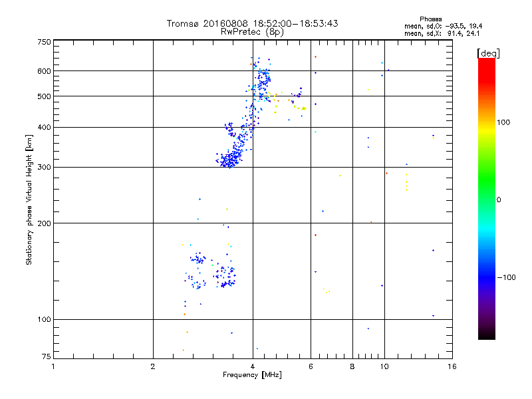The height and width of the screenshot is (399, 532).
Task: Click the x-axis tick label '6'
Action: (x=311, y=366)
